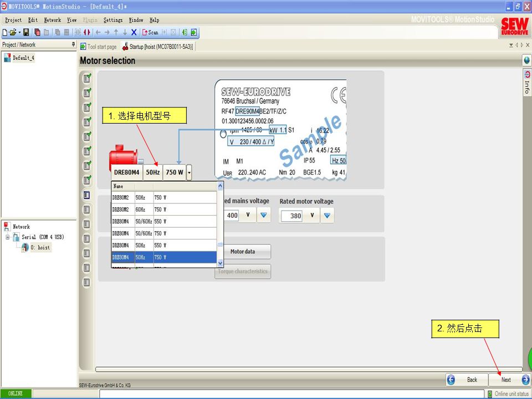This screenshot has height=399, width=532.
Task: Select the last wizard step icon in sidebar
Action: (87, 283)
